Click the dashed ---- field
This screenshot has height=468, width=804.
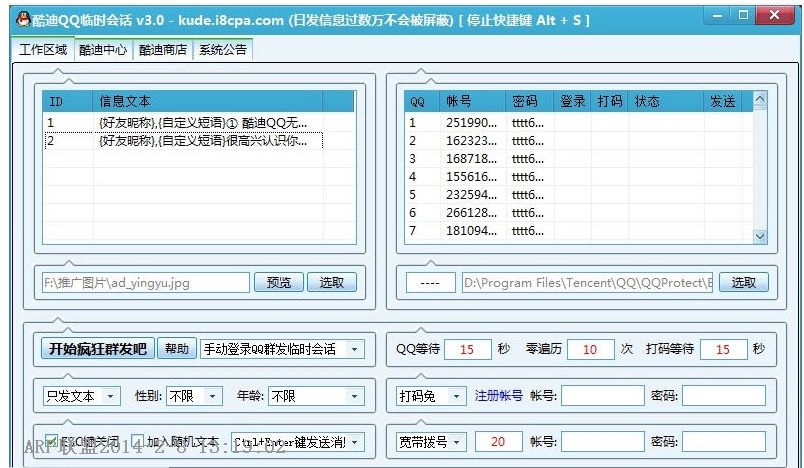431,282
